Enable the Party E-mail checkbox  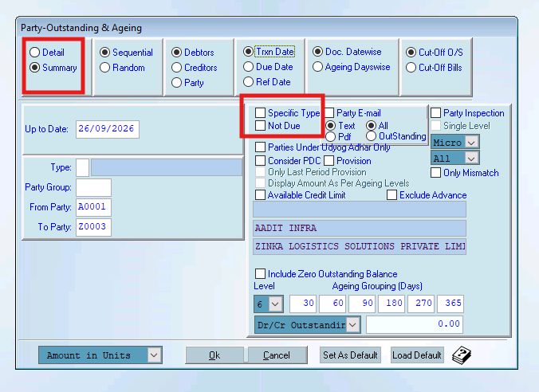[329, 112]
